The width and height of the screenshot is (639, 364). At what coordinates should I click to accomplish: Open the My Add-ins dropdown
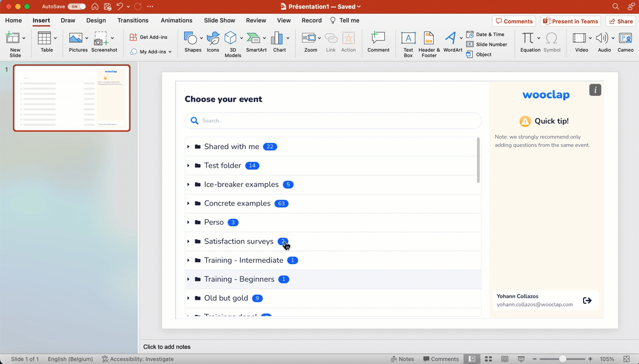click(151, 52)
